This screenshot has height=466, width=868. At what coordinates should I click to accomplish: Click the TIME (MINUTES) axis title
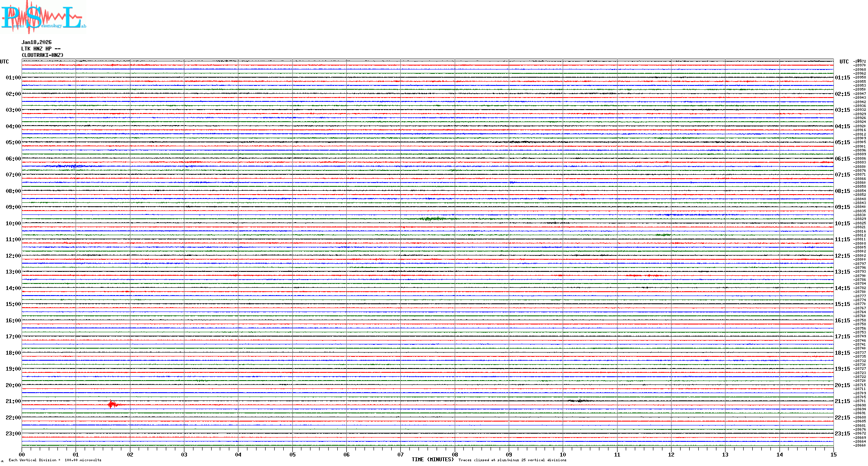pyautogui.click(x=432, y=460)
